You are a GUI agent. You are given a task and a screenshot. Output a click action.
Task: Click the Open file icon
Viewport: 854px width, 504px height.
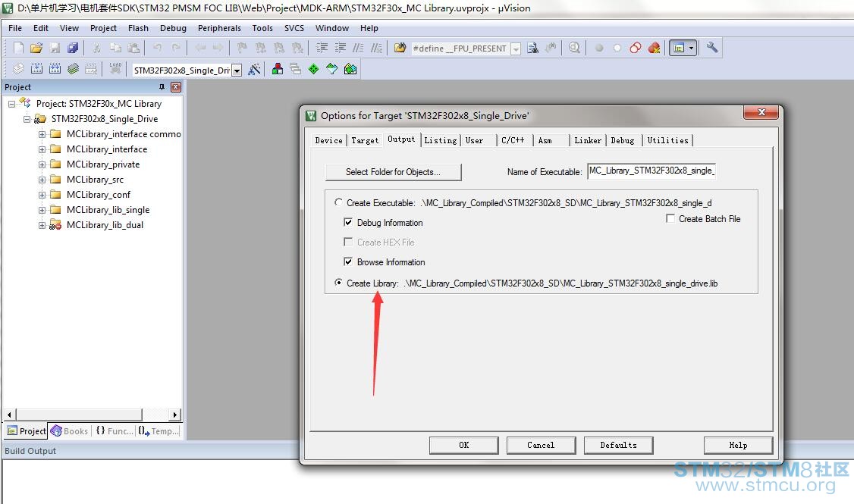pyautogui.click(x=36, y=48)
